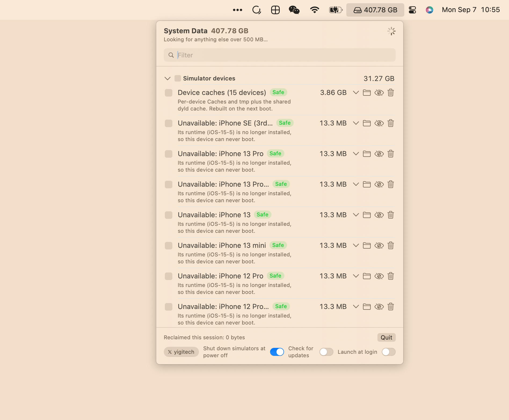Check the Unavailable: iPhone 13 mini checkbox
The width and height of the screenshot is (509, 420).
pos(169,246)
